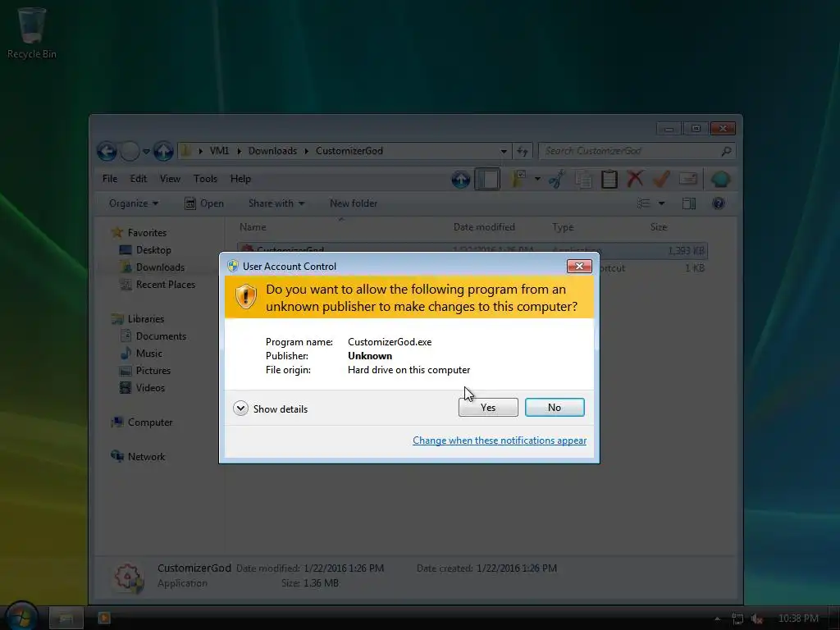
Task: Select CustomizerGod in the address bar path
Action: coord(349,151)
